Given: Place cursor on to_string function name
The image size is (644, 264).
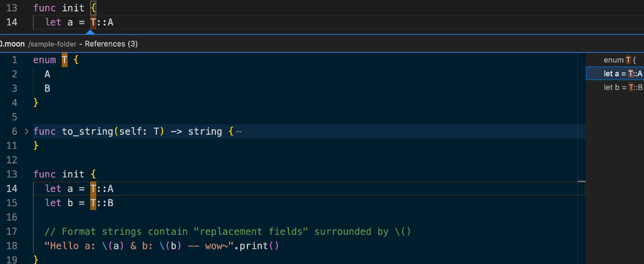Looking at the screenshot, I should [x=84, y=131].
